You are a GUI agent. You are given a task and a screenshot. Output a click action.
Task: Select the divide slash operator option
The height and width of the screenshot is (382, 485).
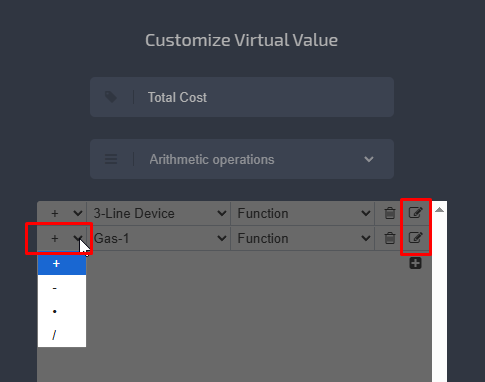[x=62, y=335]
